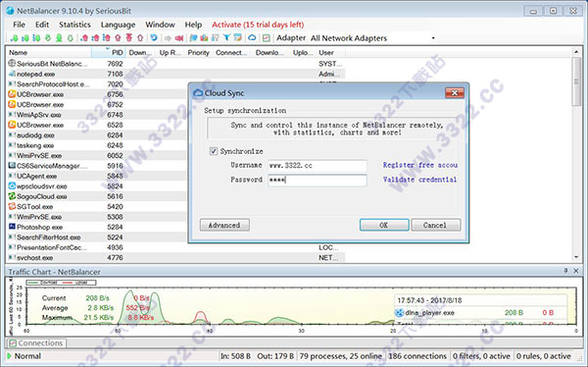
Task: Click the OK button in Cloud Sync
Action: click(384, 225)
